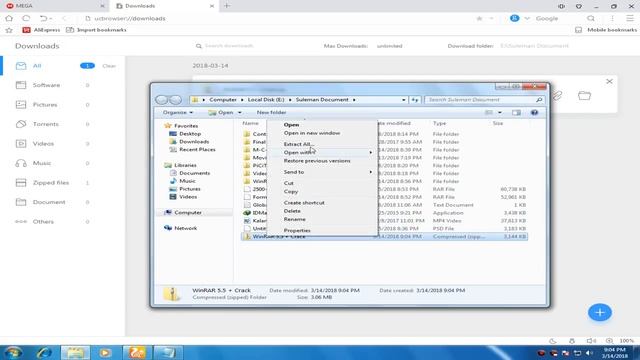Click Computer in the Explorer breadcrumb
640x360 pixels.
223,100
